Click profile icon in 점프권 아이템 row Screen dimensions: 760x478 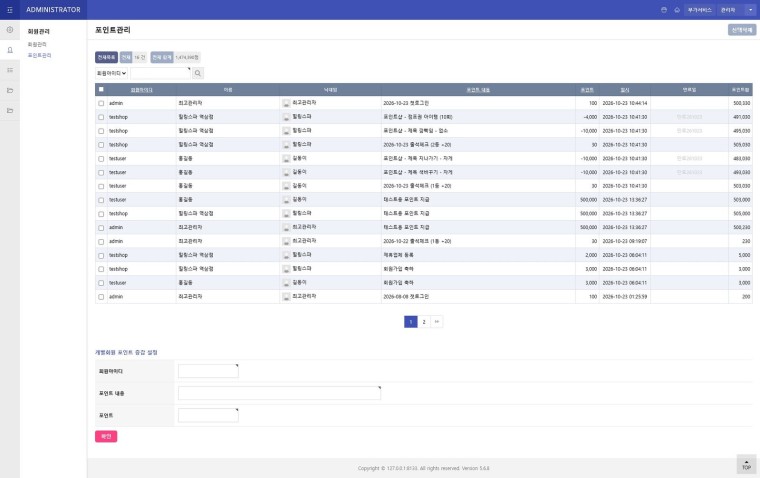click(x=286, y=117)
